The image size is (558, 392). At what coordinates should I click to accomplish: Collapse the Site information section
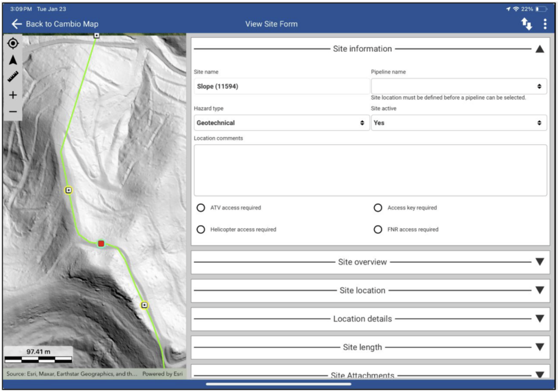(539, 48)
